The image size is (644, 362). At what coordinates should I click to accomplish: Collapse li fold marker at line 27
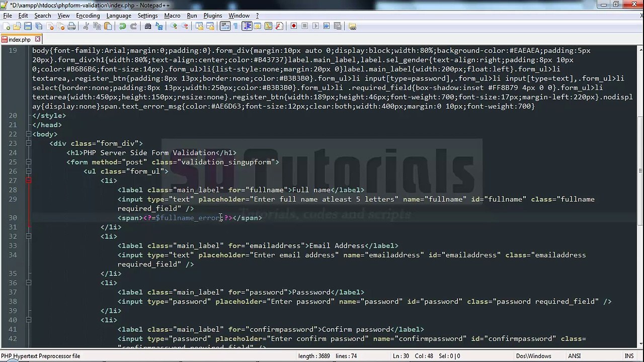pyautogui.click(x=29, y=180)
